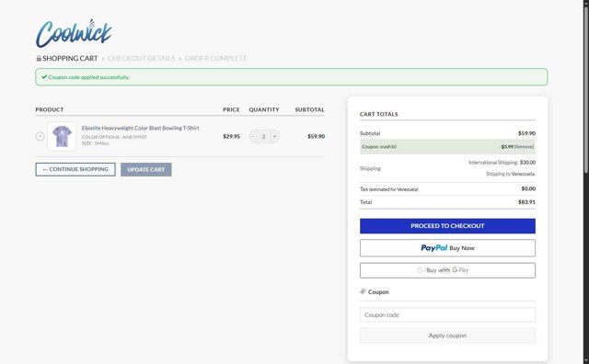
Task: Click the total amount $83.91
Action: 526,202
